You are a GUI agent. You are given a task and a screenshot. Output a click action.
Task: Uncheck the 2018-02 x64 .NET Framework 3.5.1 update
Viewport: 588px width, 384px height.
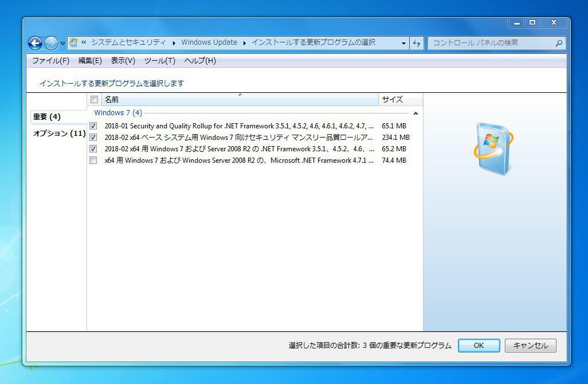[93, 149]
